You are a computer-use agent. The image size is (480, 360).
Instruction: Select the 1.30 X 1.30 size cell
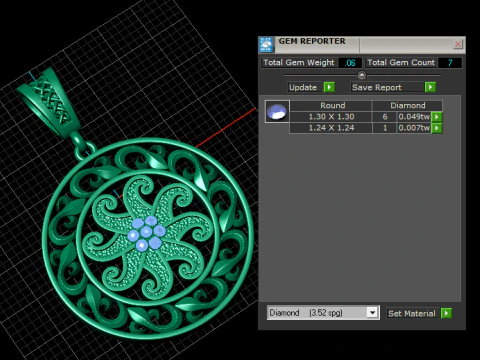pos(331,117)
